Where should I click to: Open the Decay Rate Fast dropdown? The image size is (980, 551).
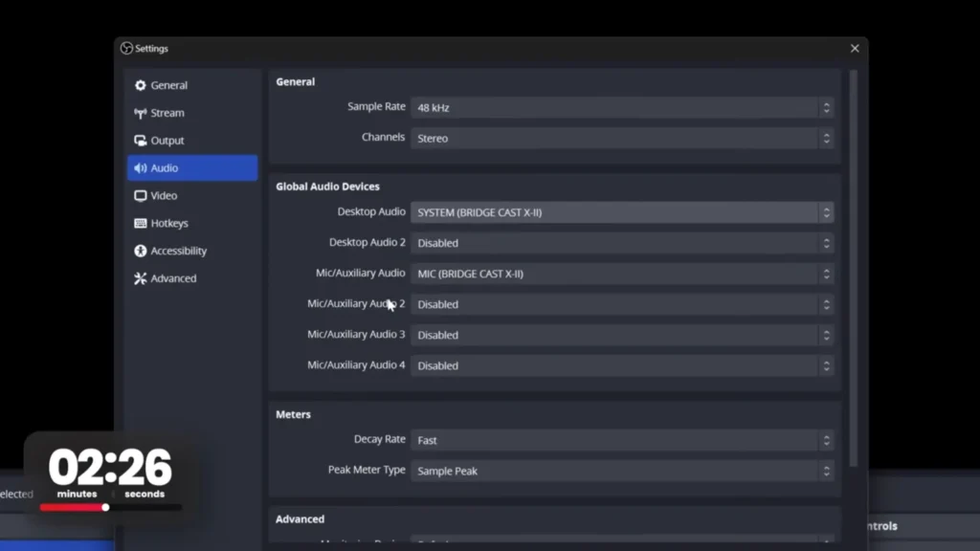622,440
